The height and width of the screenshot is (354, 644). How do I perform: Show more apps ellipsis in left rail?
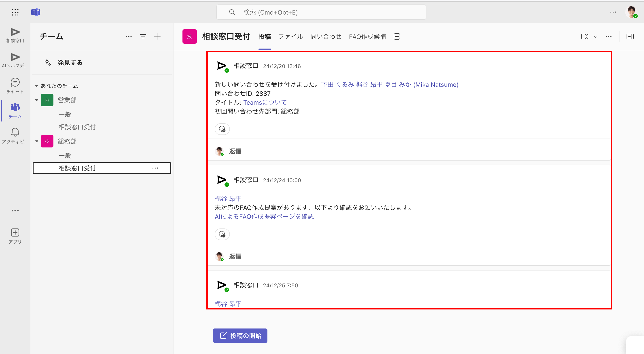[x=15, y=211]
